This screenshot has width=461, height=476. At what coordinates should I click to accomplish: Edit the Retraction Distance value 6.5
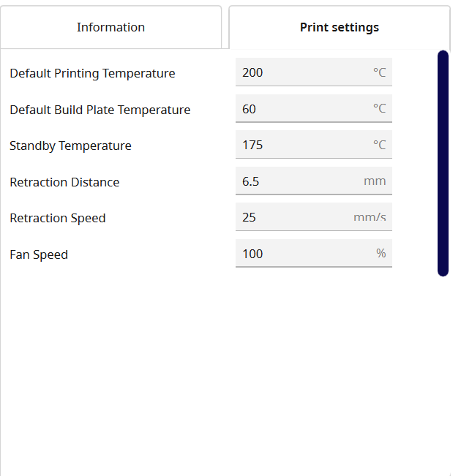pos(314,181)
